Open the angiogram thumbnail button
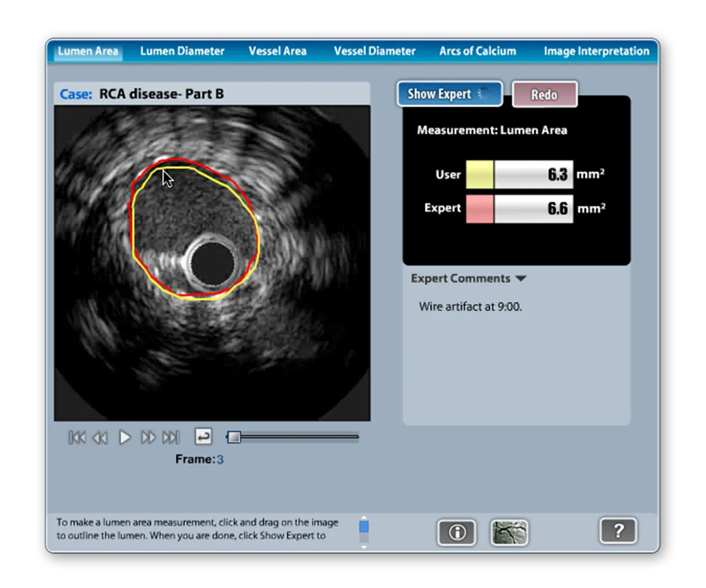Image resolution: width=706 pixels, height=588 pixels. (509, 532)
